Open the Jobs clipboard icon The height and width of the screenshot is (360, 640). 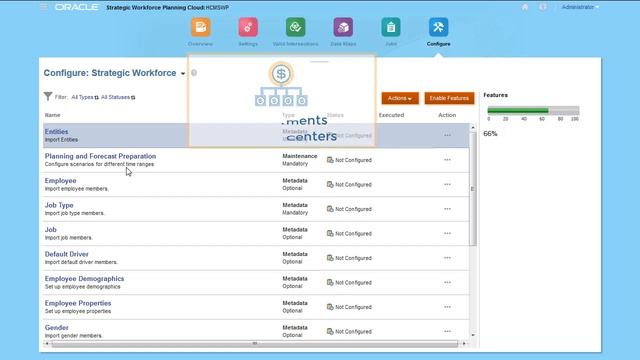tap(391, 27)
